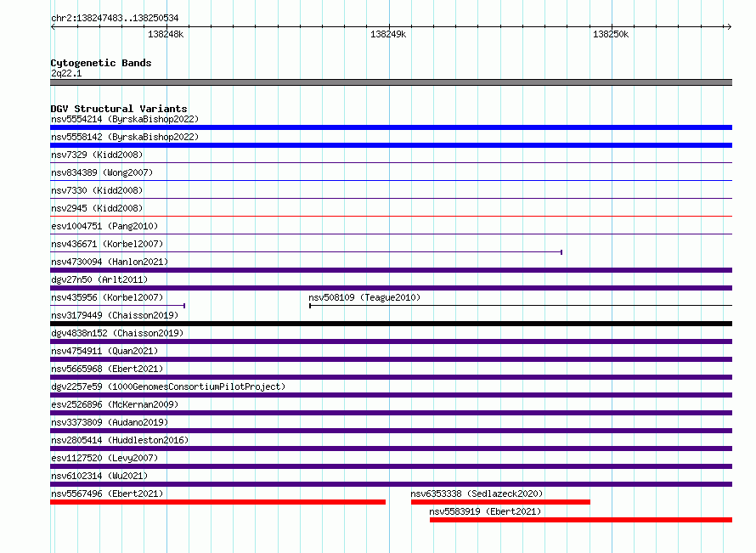This screenshot has width=756, height=553.
Task: Select the nsv7330 (Kidd2008) label
Action: click(x=97, y=190)
